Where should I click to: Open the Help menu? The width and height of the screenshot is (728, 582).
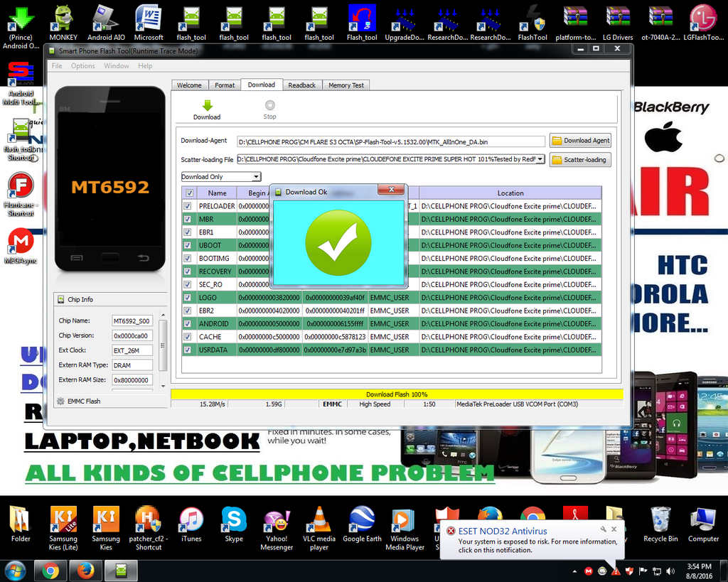[145, 66]
